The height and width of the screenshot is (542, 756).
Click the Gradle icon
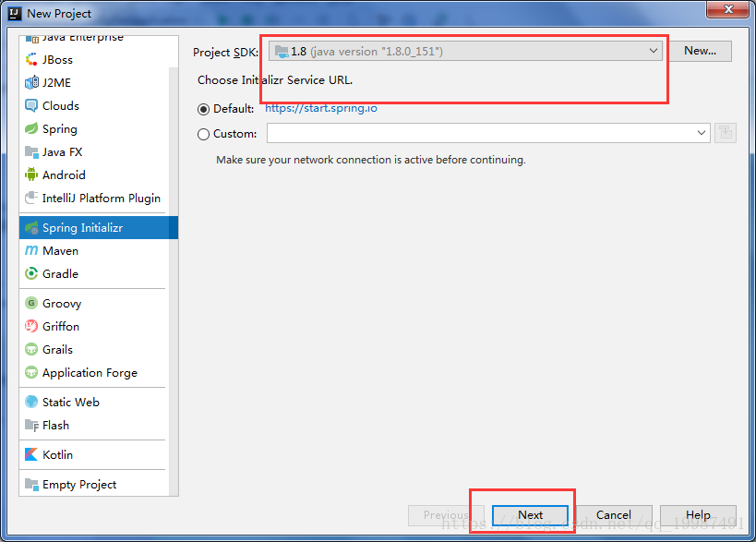(31, 273)
